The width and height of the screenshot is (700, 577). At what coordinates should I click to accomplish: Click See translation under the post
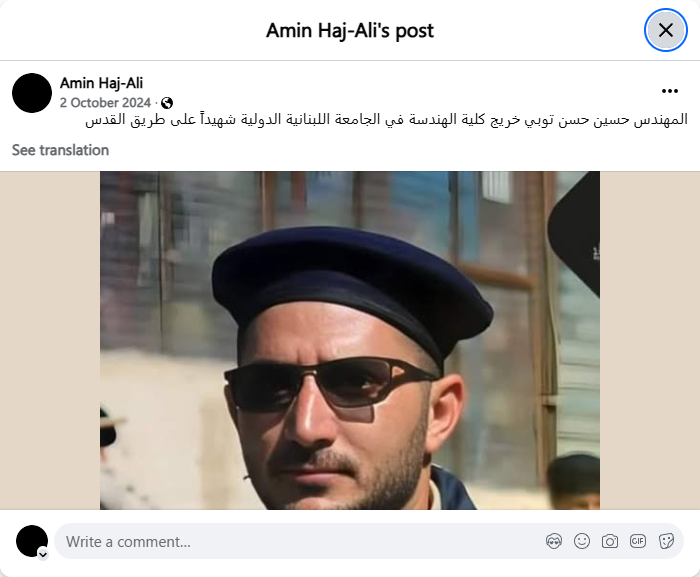pyautogui.click(x=60, y=150)
